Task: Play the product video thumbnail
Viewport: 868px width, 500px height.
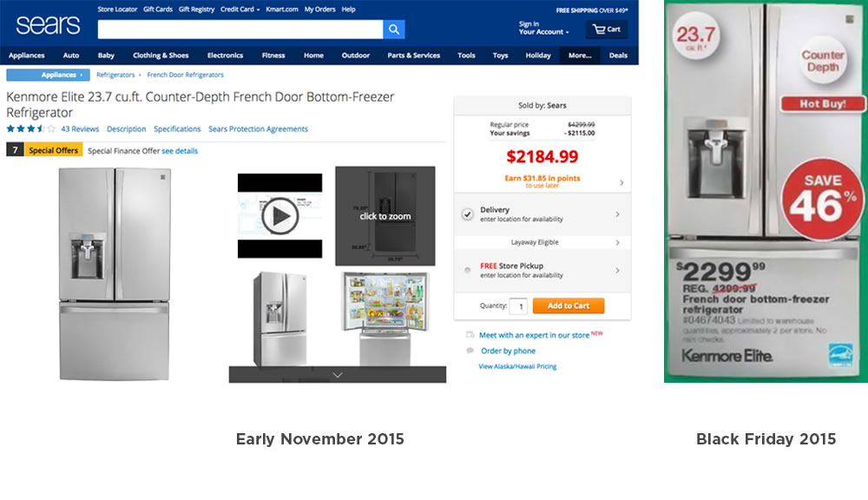Action: 280,216
